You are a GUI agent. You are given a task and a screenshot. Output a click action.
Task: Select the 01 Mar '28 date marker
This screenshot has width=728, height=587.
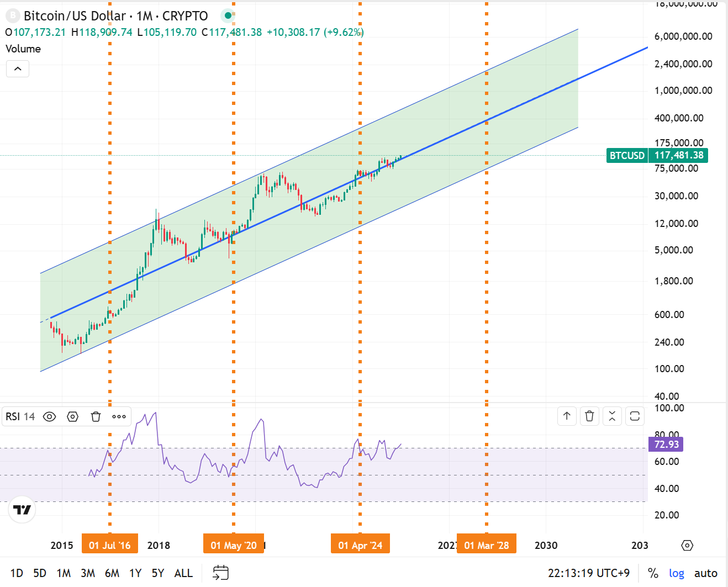click(x=487, y=545)
